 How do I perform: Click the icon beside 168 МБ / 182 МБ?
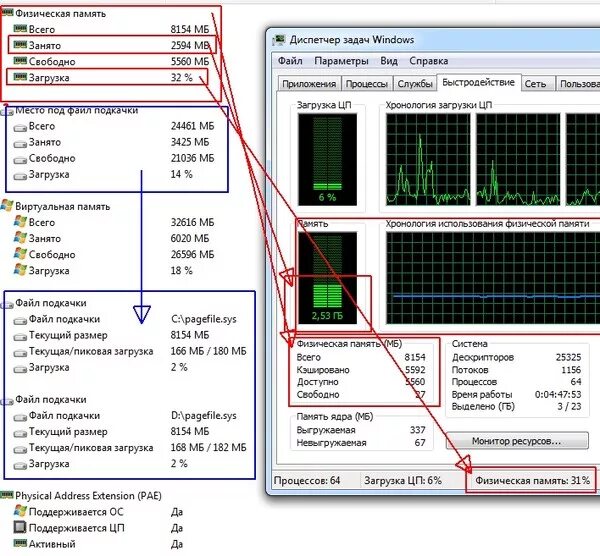20,449
